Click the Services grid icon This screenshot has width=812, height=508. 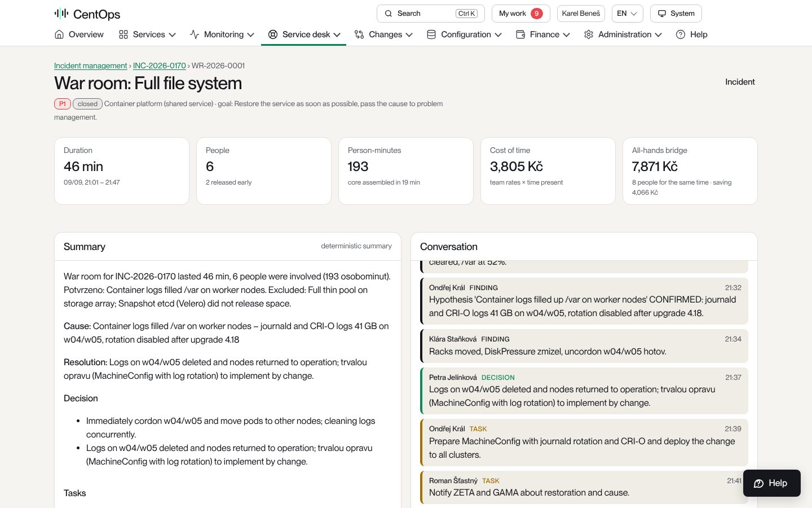pyautogui.click(x=123, y=34)
